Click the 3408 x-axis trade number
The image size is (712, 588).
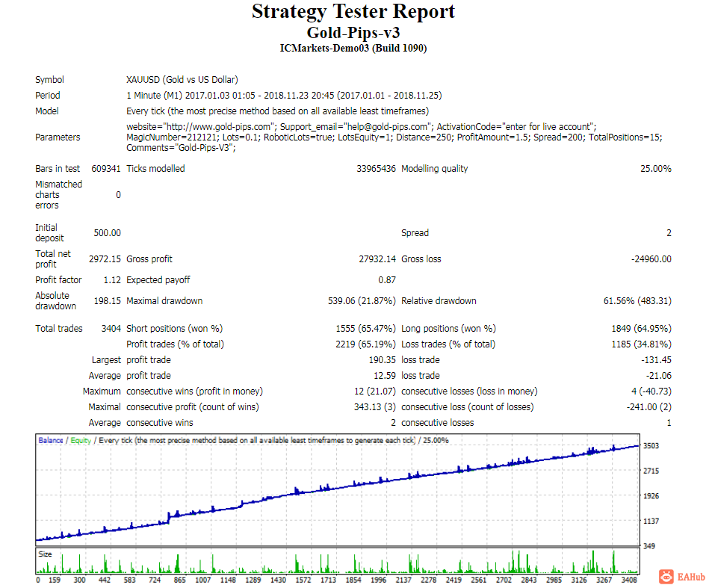[629, 580]
